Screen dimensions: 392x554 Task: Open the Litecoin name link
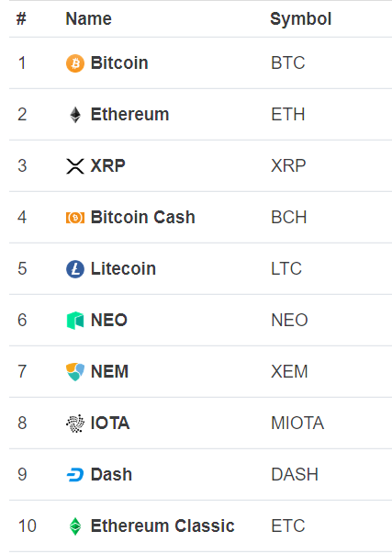123,268
